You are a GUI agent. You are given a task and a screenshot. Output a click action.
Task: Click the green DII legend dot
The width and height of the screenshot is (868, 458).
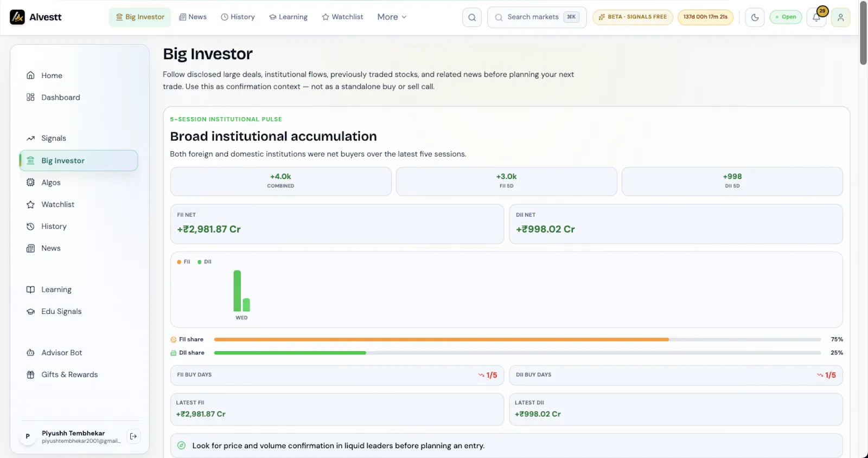point(200,262)
